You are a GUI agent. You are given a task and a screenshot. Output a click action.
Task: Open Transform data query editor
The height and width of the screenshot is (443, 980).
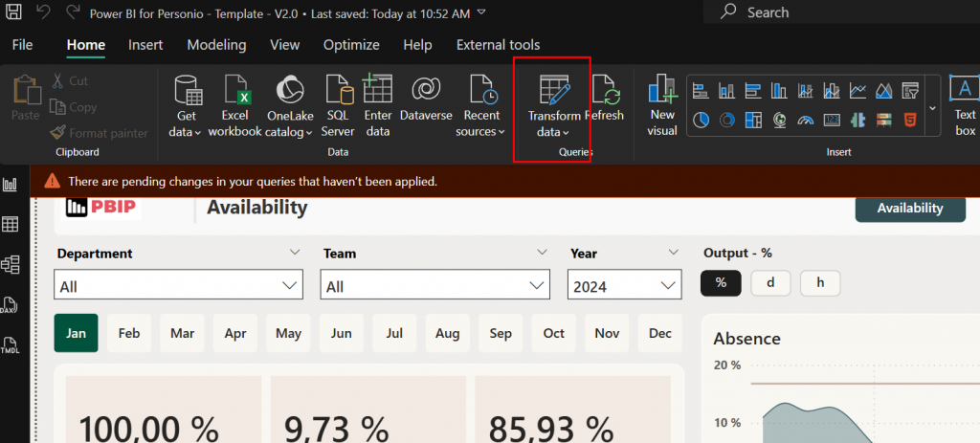click(x=554, y=105)
